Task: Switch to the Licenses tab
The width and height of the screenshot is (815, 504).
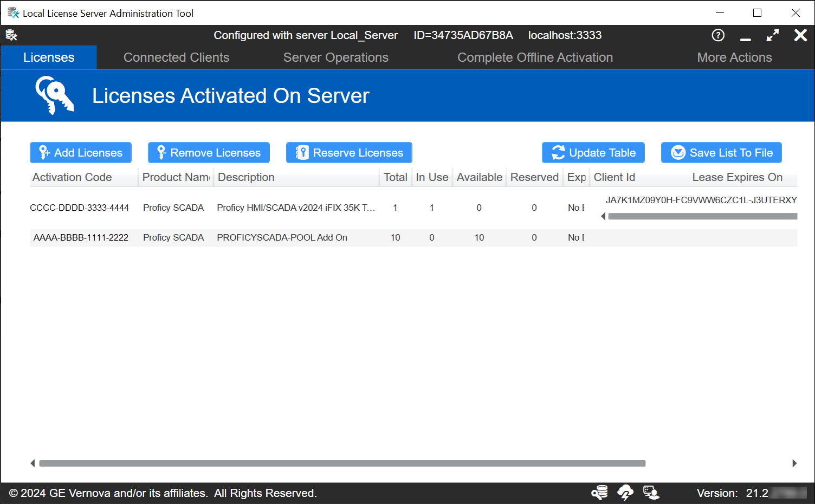Action: 49,57
